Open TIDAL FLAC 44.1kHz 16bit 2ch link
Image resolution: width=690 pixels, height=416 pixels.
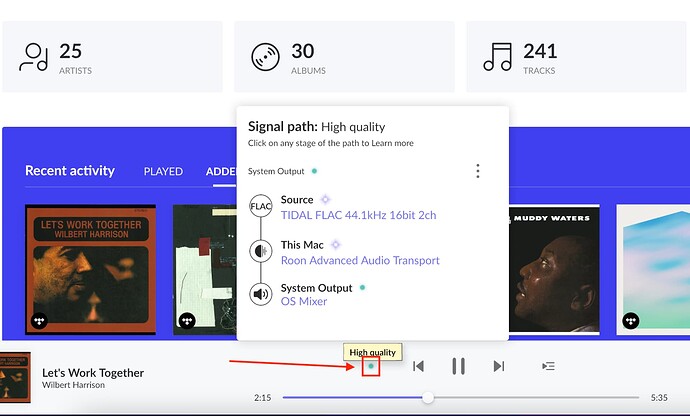click(x=359, y=215)
